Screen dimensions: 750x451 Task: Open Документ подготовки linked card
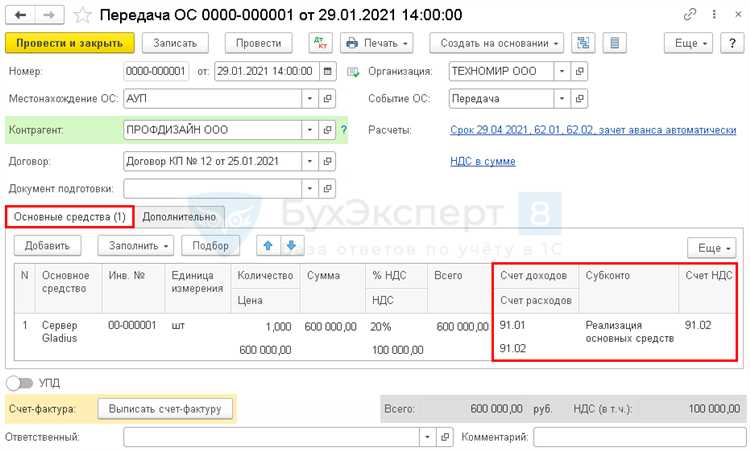(x=327, y=188)
